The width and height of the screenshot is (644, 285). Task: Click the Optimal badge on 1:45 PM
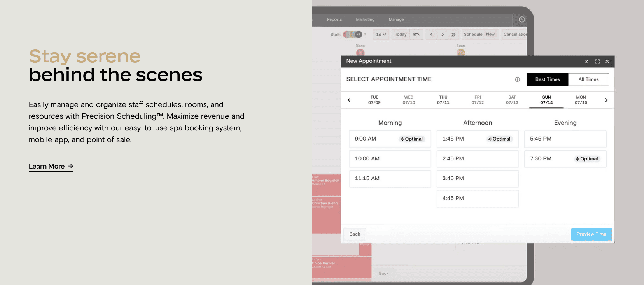[500, 139]
